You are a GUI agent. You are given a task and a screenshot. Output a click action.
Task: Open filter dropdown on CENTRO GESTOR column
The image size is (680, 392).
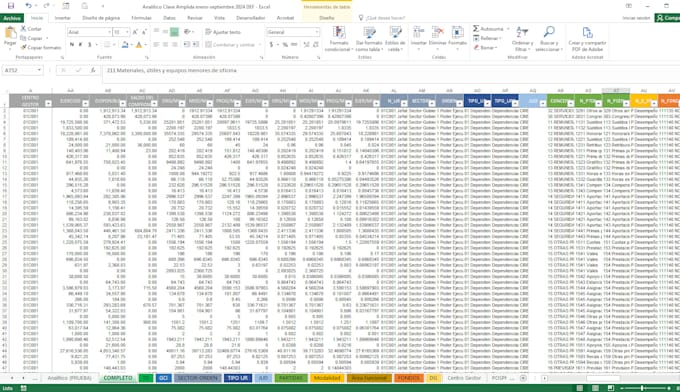coord(48,104)
